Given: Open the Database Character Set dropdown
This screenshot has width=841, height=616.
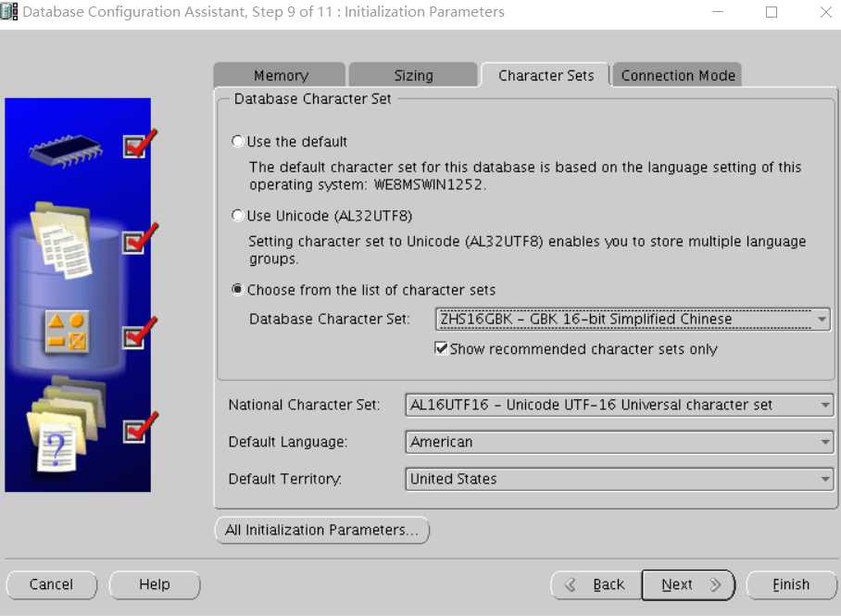Looking at the screenshot, I should pos(633,320).
